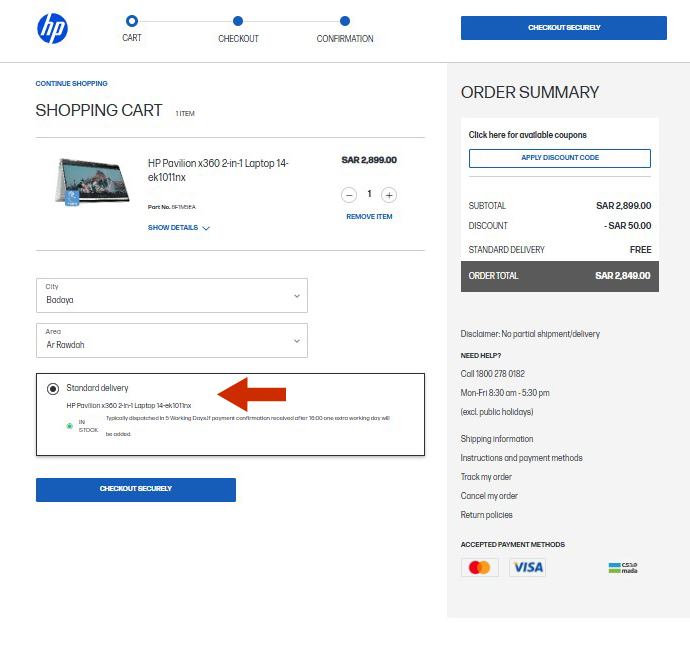Expand Show Details for the laptop

click(178, 228)
